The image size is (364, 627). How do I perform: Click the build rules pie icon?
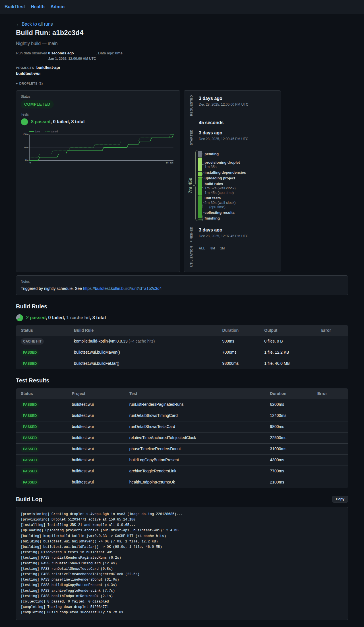pyautogui.click(x=20, y=318)
